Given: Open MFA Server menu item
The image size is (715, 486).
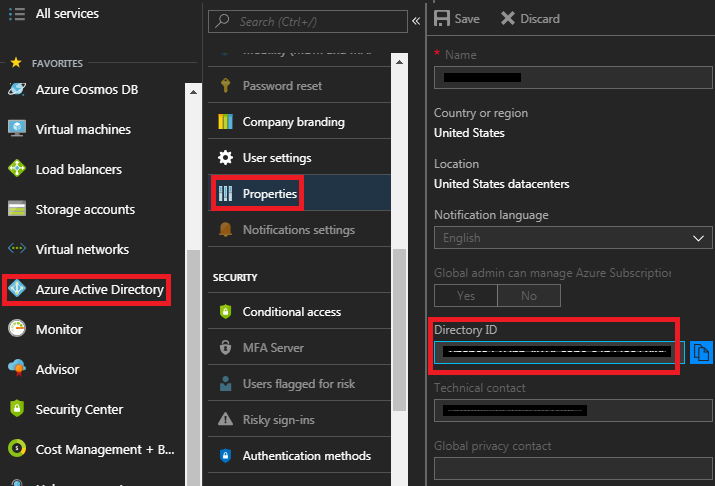Looking at the screenshot, I should point(300,347).
